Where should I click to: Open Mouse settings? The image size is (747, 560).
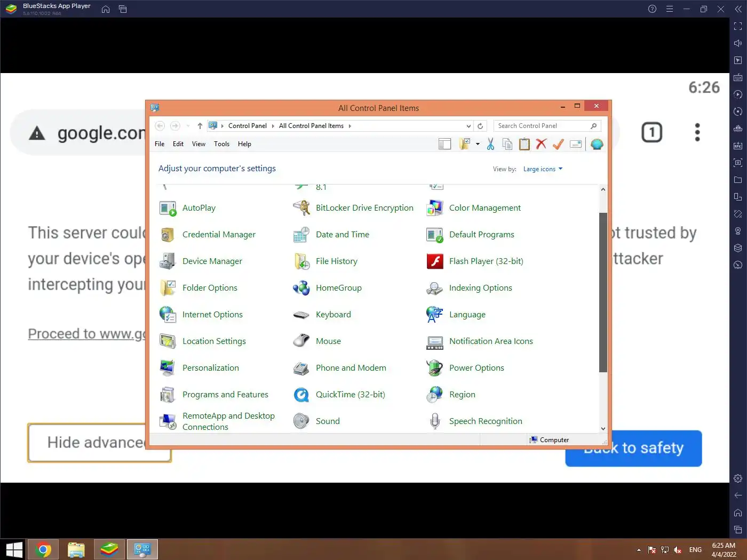click(x=317, y=341)
